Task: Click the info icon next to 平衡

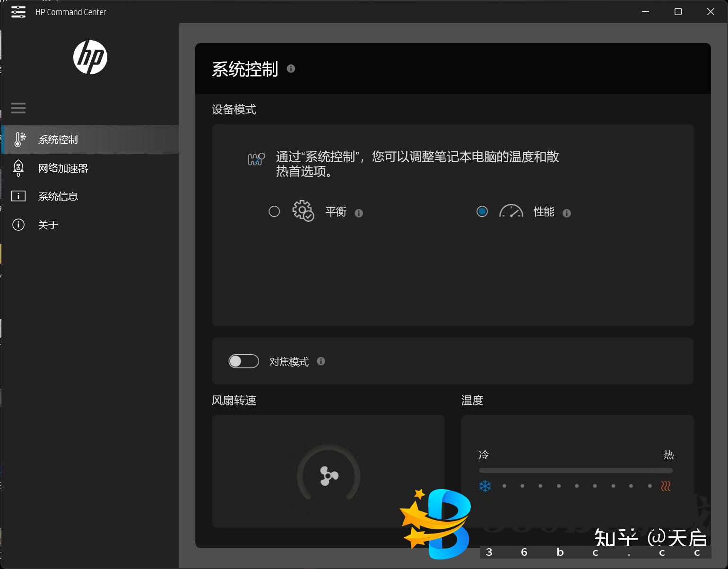Action: pyautogui.click(x=359, y=213)
